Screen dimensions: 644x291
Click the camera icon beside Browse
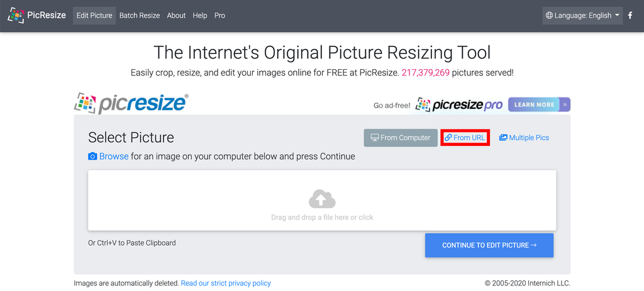point(92,156)
